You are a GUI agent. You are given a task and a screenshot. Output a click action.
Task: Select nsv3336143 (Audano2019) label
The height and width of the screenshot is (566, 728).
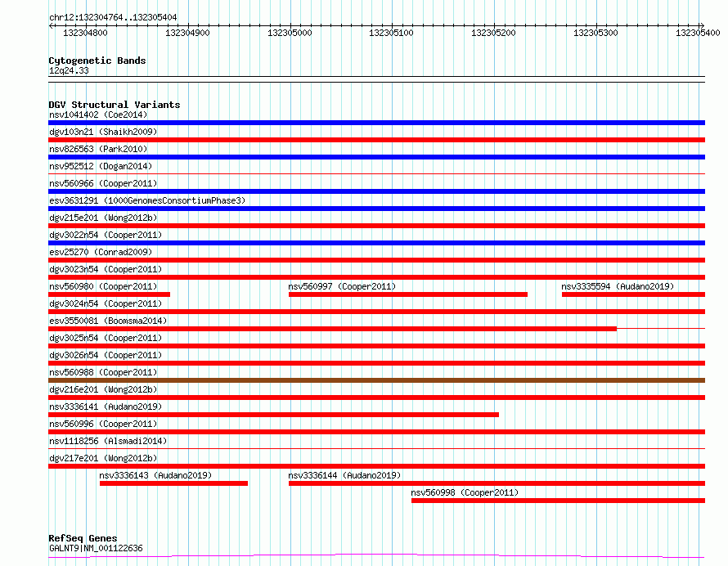pos(155,475)
